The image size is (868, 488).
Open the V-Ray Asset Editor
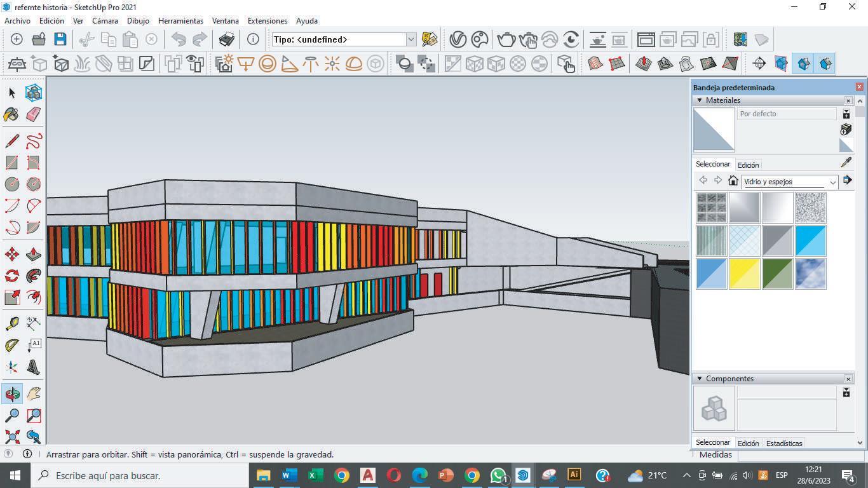(458, 39)
